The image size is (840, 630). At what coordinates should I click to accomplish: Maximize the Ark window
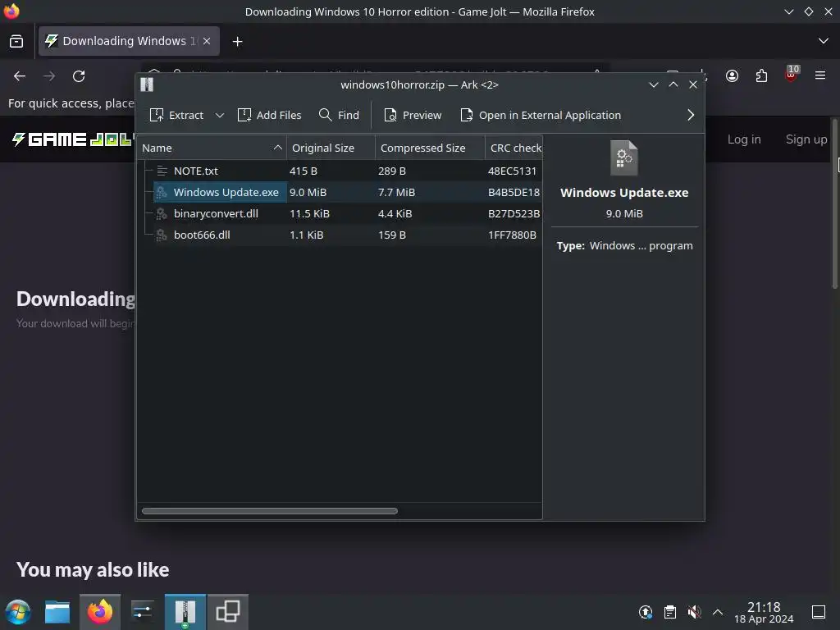(x=673, y=84)
